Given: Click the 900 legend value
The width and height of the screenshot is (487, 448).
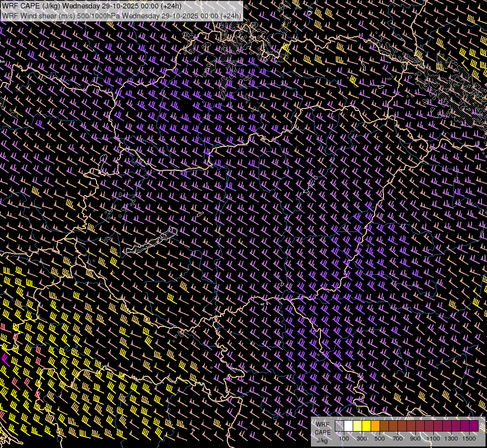Looking at the screenshot, I should click(x=415, y=439).
